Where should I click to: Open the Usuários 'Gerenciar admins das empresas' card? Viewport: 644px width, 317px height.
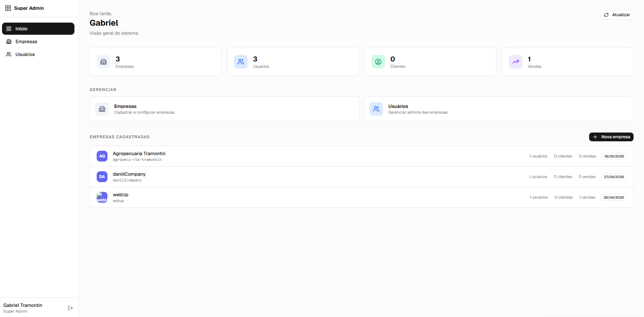[x=499, y=109]
